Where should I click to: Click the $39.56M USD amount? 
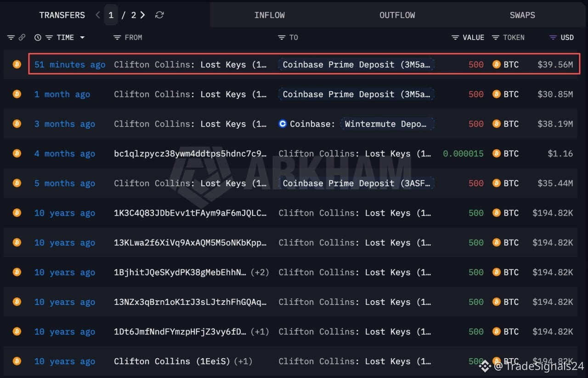click(555, 65)
